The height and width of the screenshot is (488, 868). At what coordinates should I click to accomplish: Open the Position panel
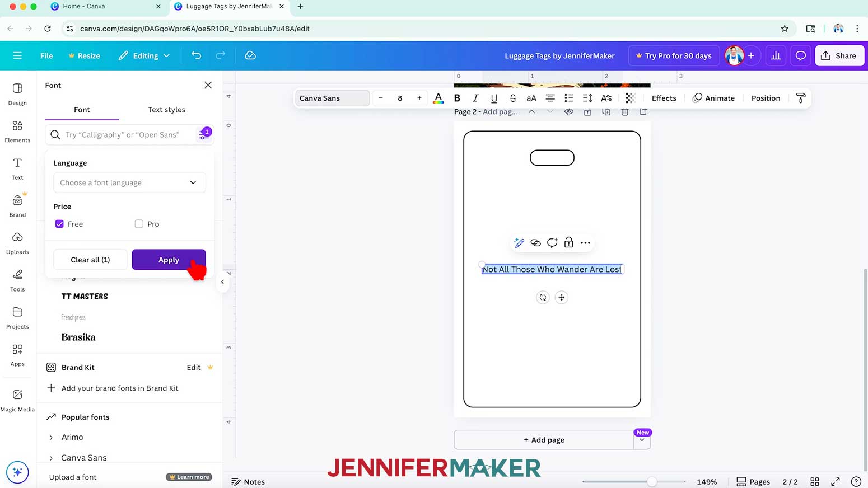pos(766,98)
